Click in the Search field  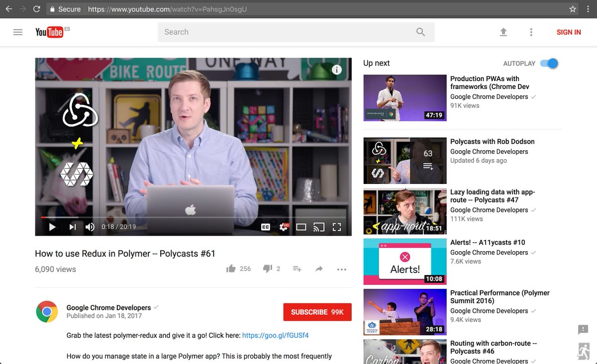pos(286,32)
